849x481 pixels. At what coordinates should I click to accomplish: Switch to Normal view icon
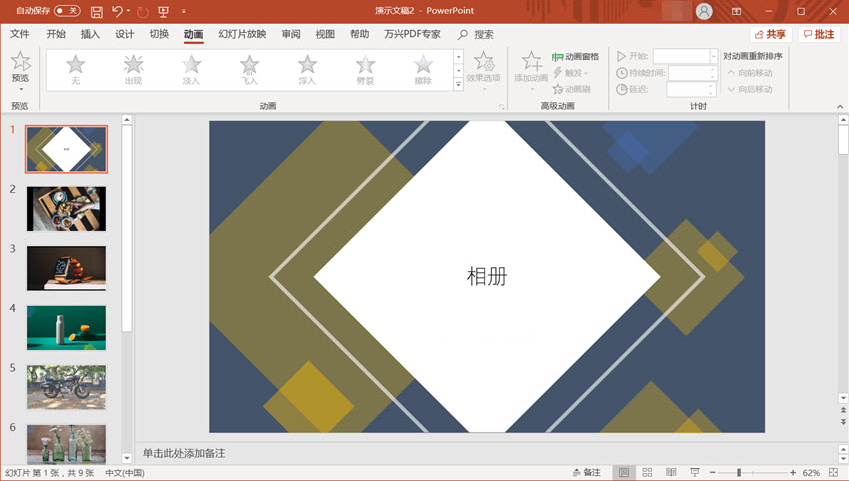[x=624, y=472]
